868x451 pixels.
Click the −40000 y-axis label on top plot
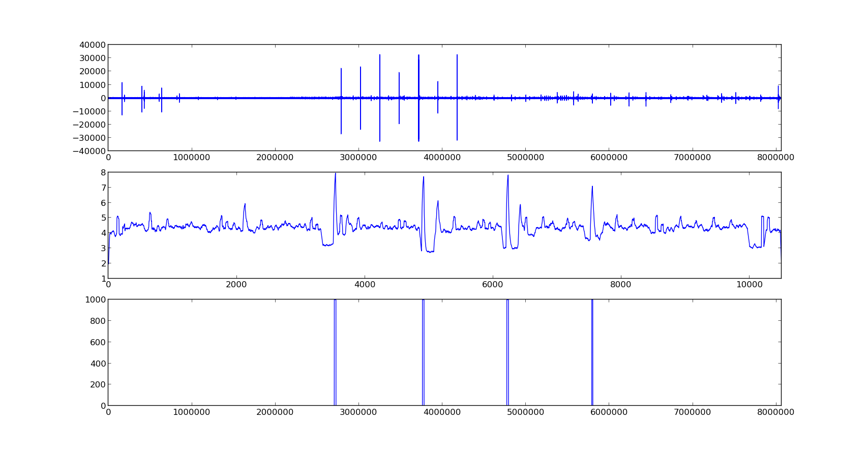click(89, 151)
